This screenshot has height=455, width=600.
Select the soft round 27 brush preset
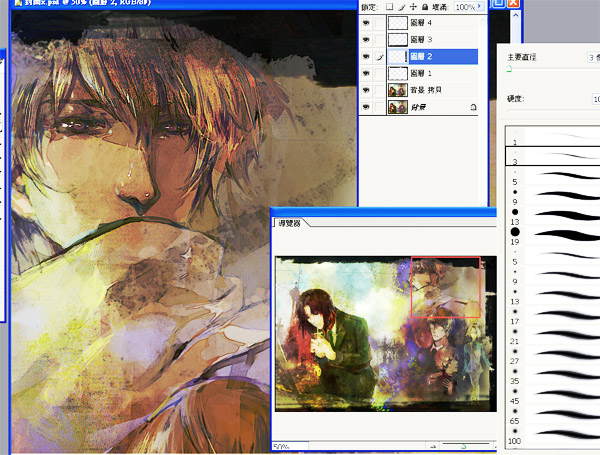click(x=553, y=355)
